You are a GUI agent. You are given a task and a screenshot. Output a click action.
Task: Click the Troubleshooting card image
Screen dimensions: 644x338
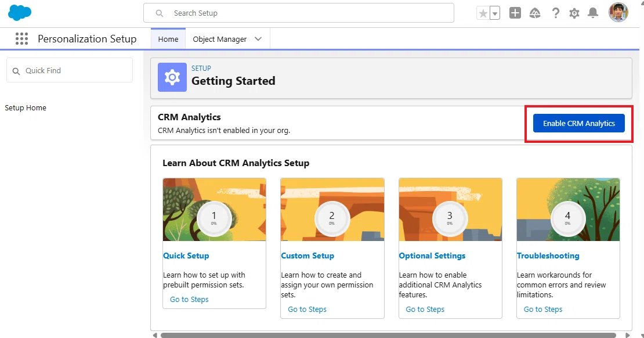[568, 209]
